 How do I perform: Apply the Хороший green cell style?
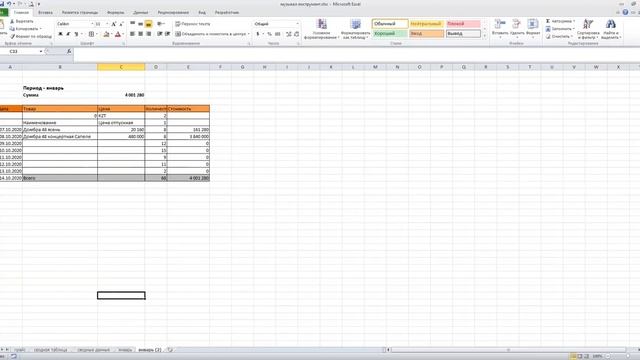click(x=390, y=33)
